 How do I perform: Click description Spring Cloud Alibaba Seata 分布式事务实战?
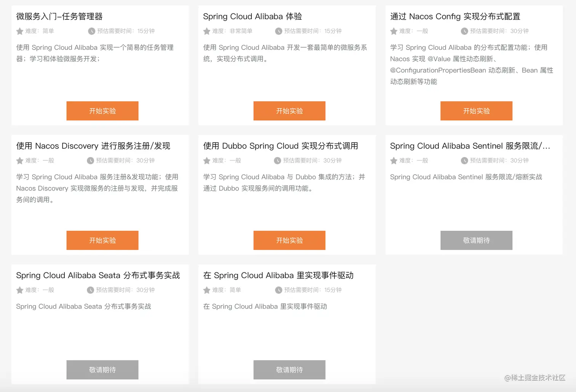84,307
